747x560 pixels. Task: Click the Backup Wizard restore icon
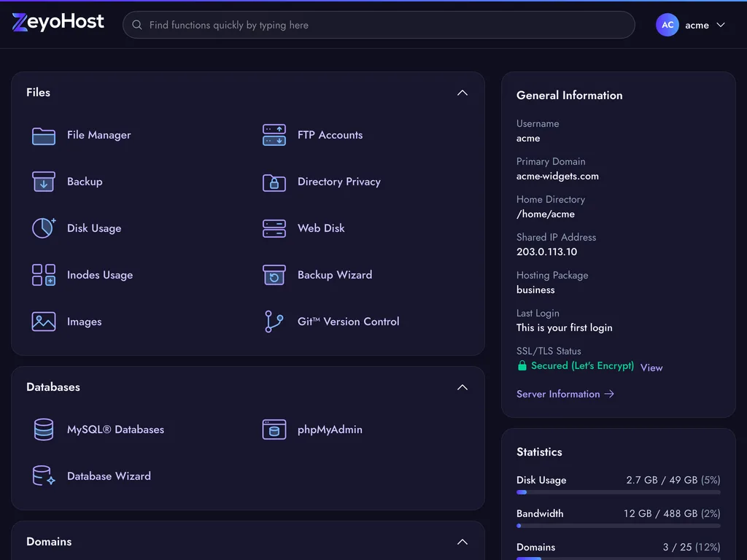[274, 275]
